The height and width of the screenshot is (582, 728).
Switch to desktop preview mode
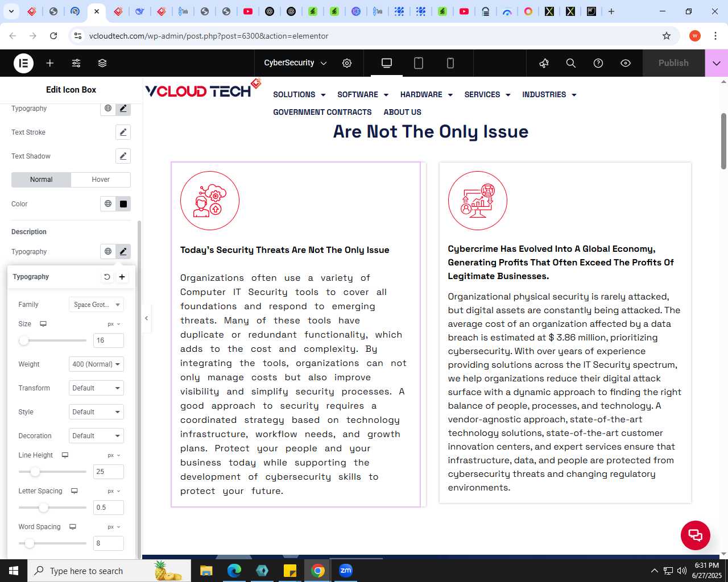(x=387, y=63)
